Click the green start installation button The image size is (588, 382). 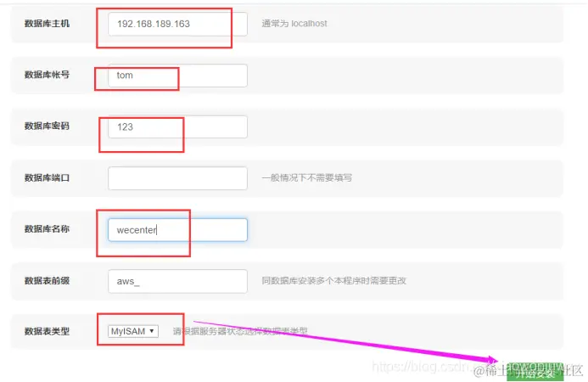pos(535,373)
